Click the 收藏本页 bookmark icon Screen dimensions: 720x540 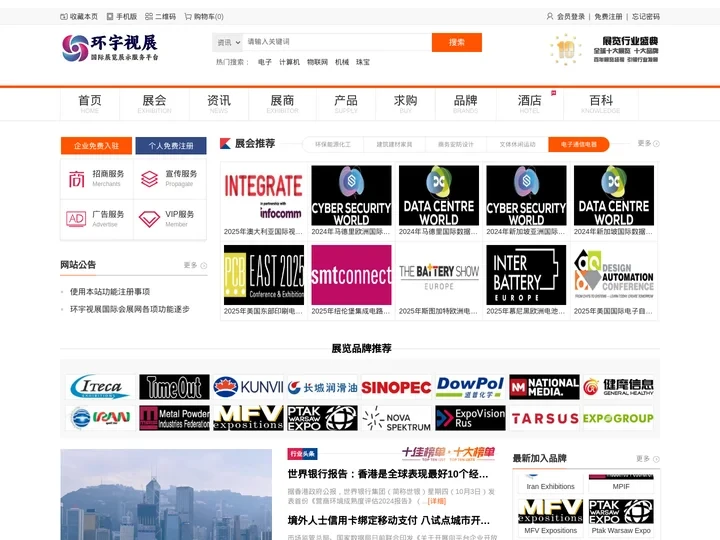(64, 17)
